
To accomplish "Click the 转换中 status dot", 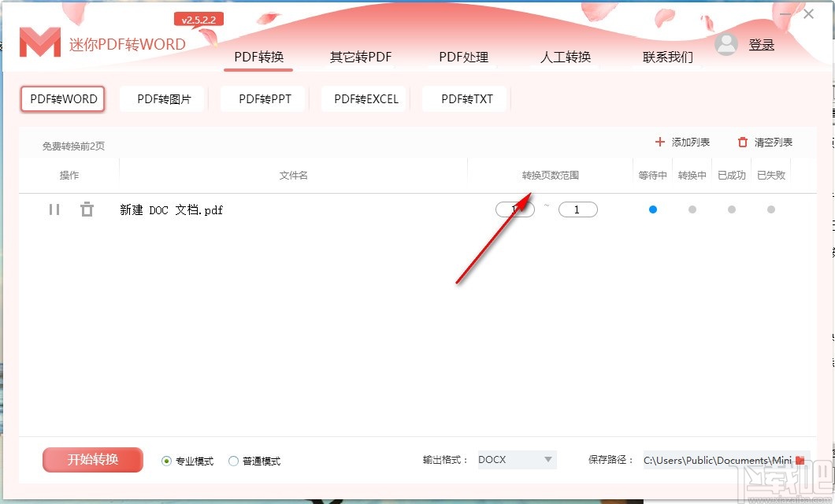I will pyautogui.click(x=692, y=209).
